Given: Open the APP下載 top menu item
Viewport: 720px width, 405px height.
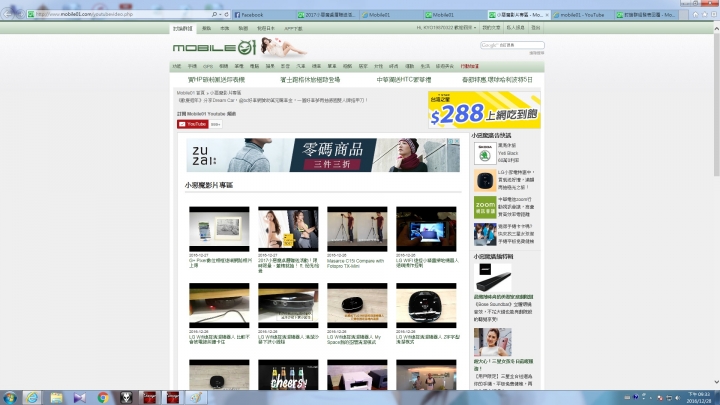Looking at the screenshot, I should pos(293,28).
